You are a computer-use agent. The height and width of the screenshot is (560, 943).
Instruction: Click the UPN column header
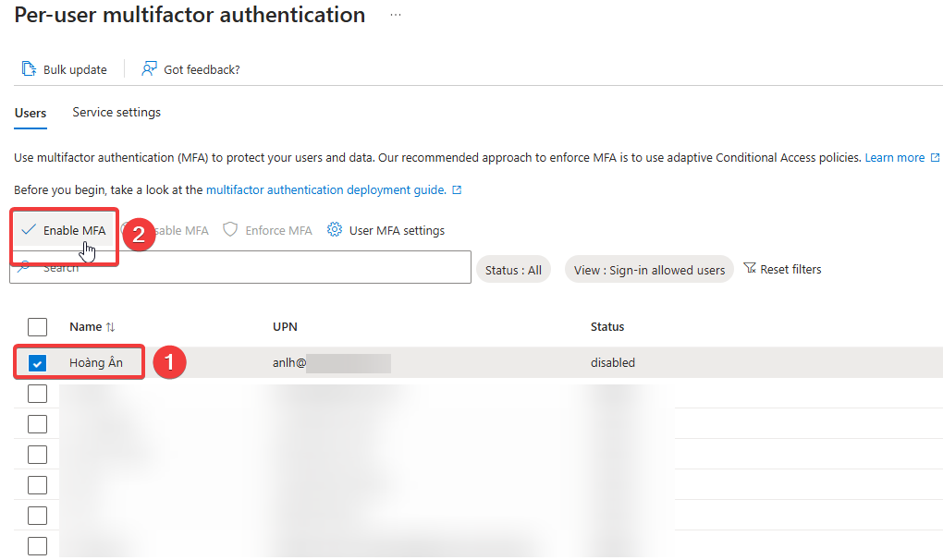click(285, 327)
